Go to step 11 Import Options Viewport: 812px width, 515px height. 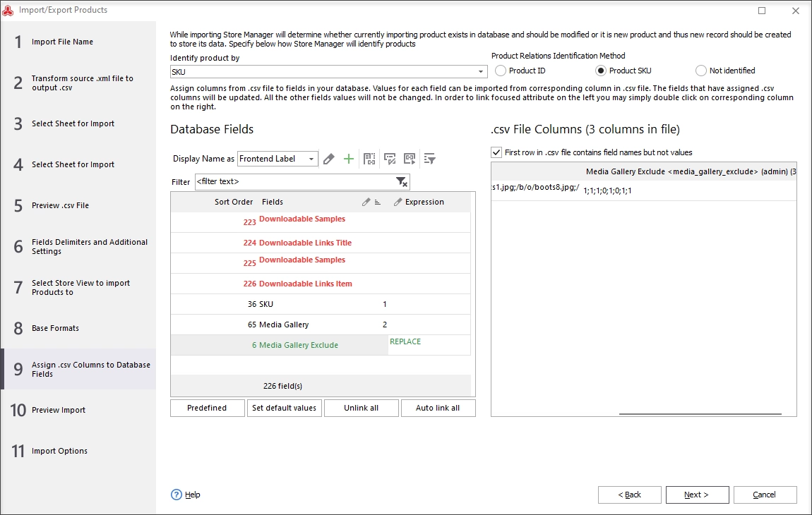pos(78,451)
